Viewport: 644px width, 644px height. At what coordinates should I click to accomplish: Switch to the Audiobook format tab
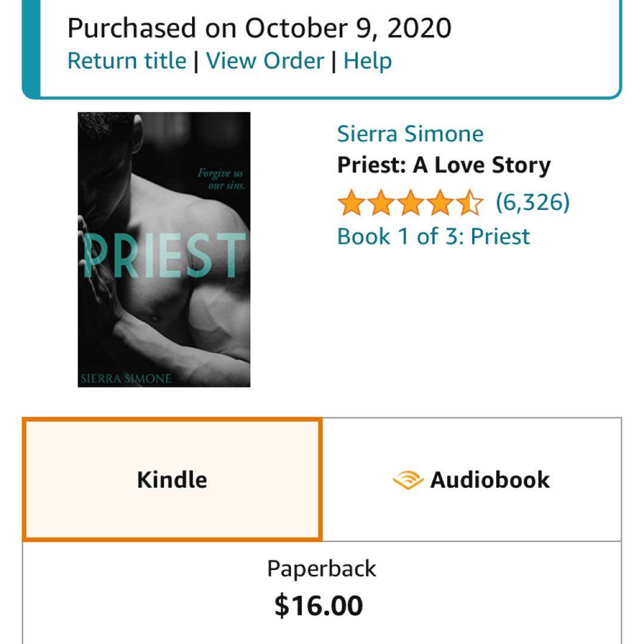(x=472, y=480)
